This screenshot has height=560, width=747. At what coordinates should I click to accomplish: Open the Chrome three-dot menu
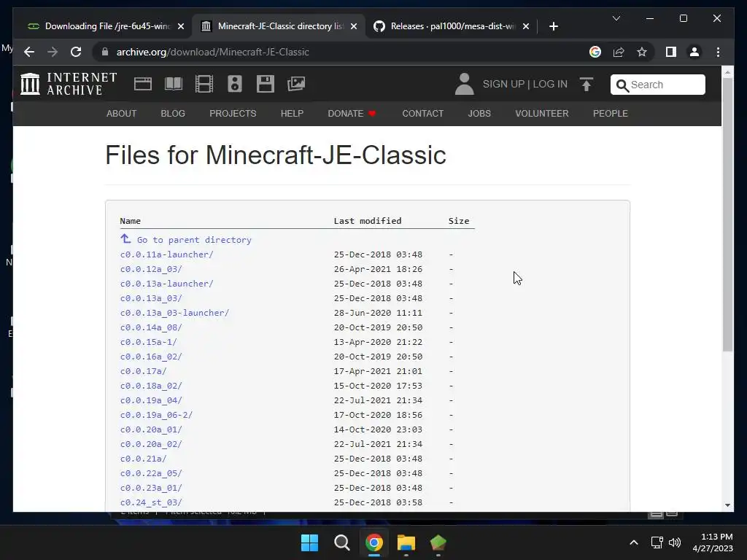point(718,52)
